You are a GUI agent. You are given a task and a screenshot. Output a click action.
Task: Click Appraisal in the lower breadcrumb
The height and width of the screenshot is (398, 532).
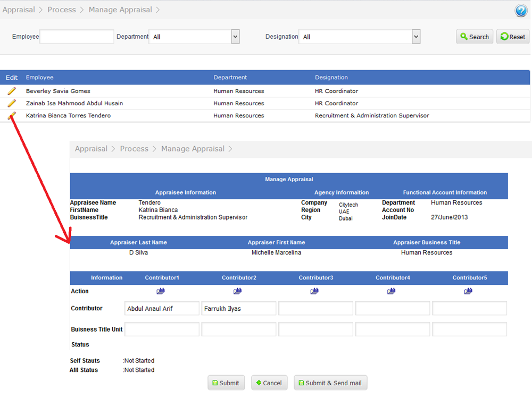tap(91, 148)
